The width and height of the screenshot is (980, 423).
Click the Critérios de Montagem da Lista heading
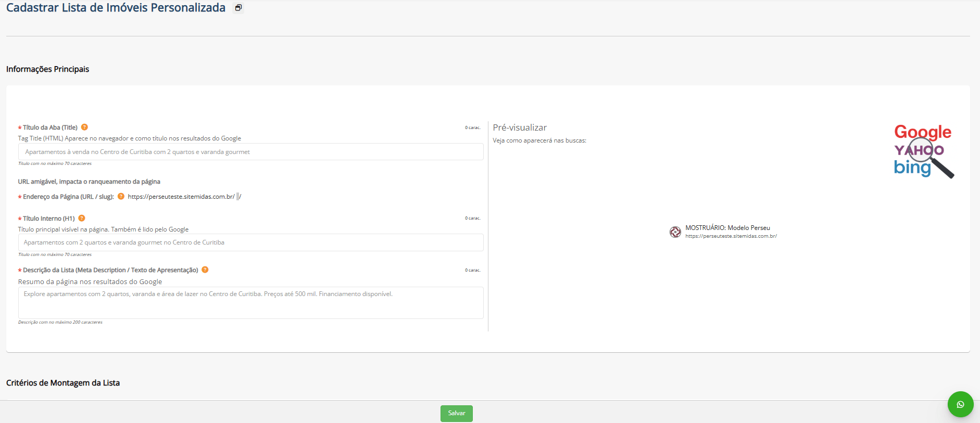tap(63, 383)
